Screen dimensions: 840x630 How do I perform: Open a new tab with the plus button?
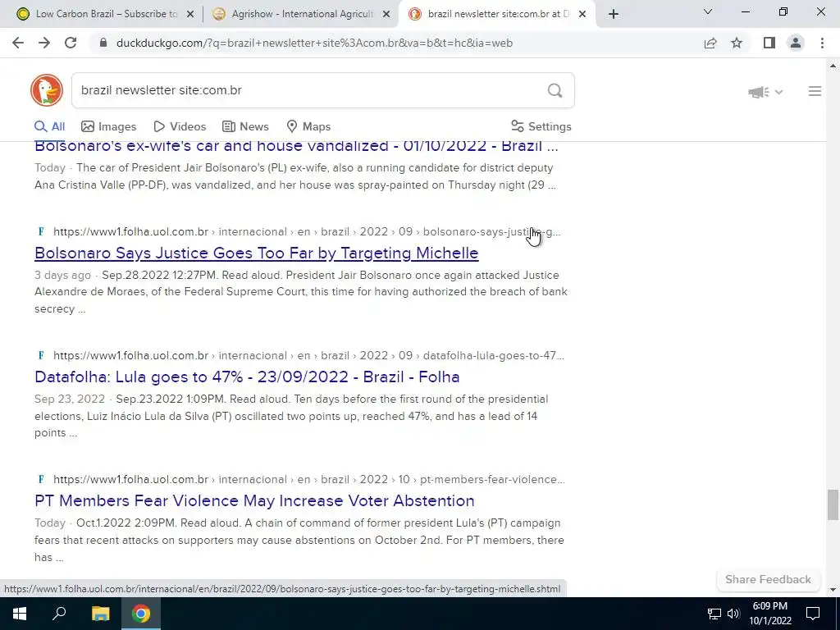[614, 14]
